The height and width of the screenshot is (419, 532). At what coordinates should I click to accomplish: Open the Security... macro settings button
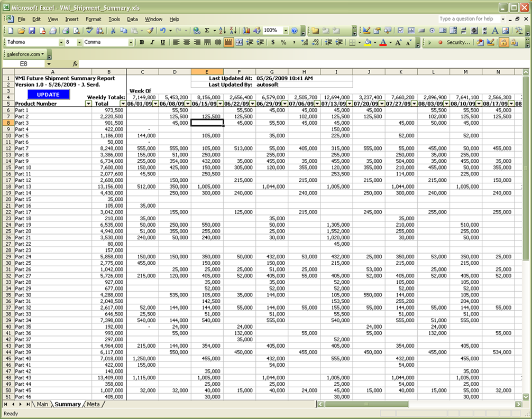click(458, 42)
